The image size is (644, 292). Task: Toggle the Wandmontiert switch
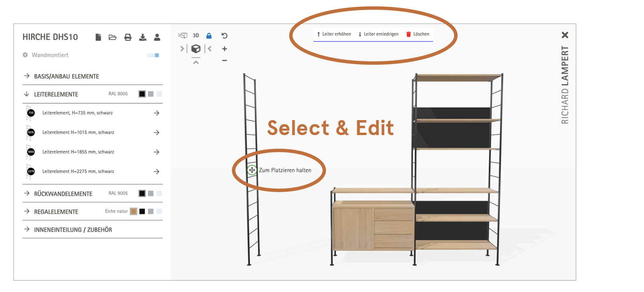[x=153, y=55]
